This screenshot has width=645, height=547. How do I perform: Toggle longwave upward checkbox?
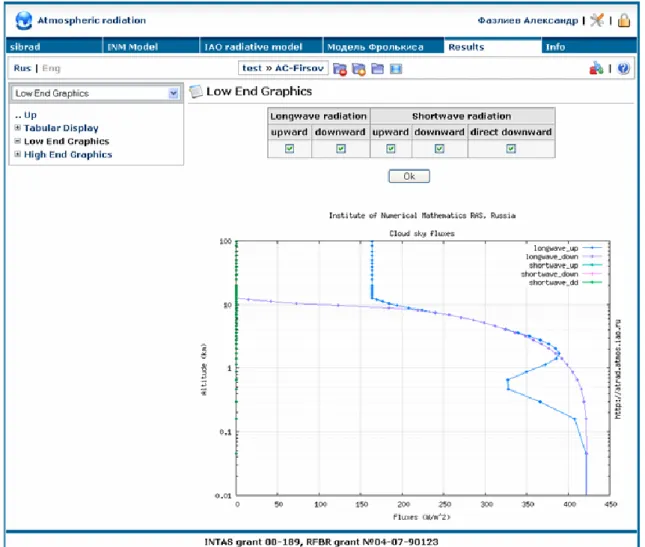click(x=290, y=148)
